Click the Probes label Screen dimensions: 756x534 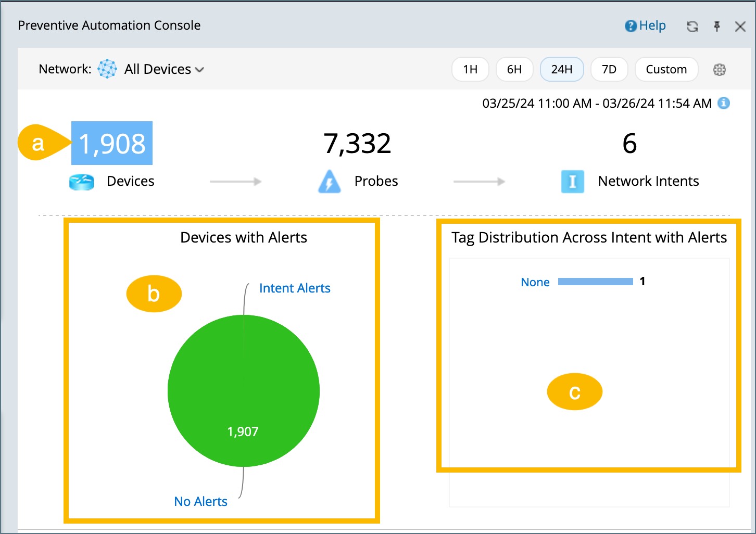(x=376, y=181)
